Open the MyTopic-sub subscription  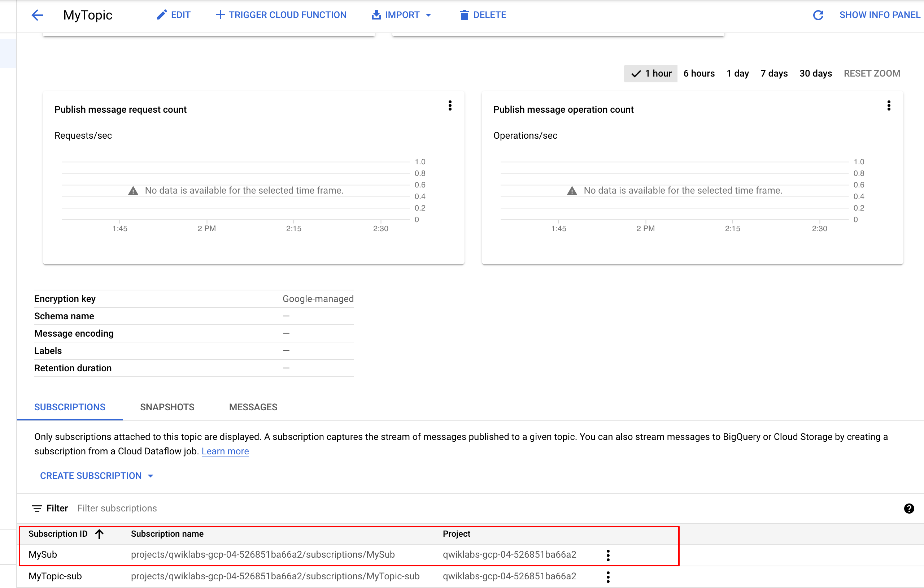55,576
